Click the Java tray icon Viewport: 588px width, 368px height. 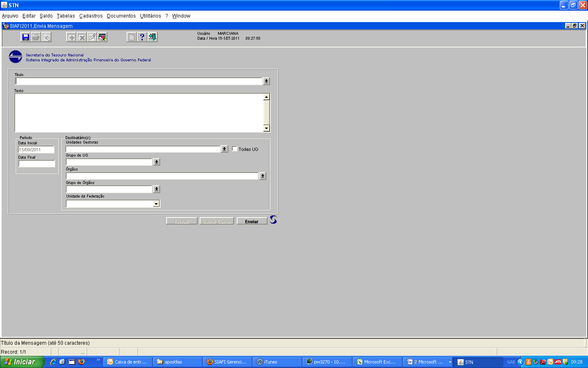pyautogui.click(x=528, y=362)
